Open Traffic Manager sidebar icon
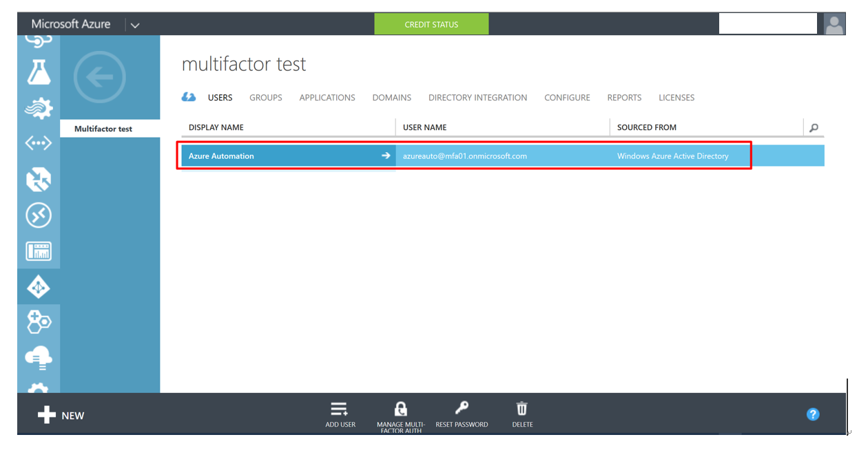 pyautogui.click(x=39, y=180)
